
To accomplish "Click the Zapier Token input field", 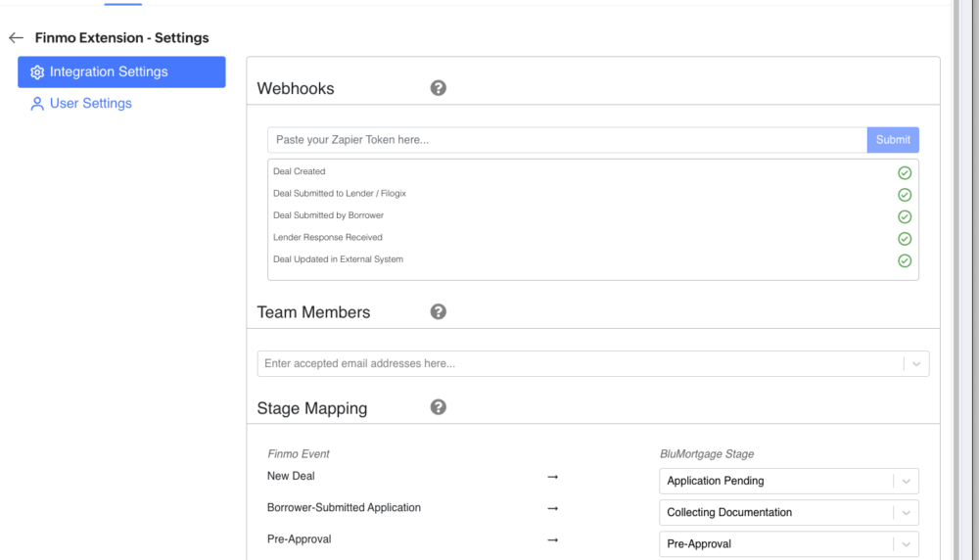I will (566, 140).
